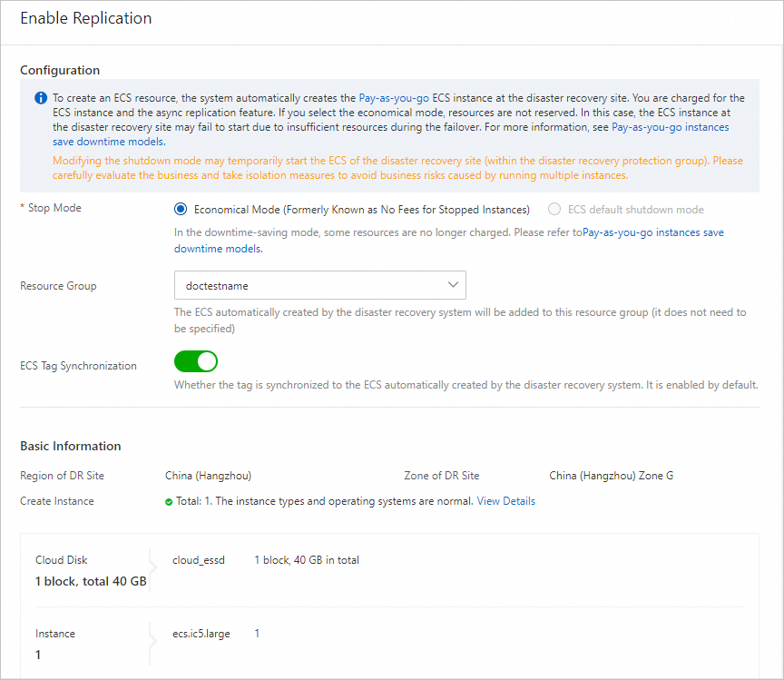The image size is (784, 680).
Task: Click the Basic Information section heading
Action: (70, 446)
